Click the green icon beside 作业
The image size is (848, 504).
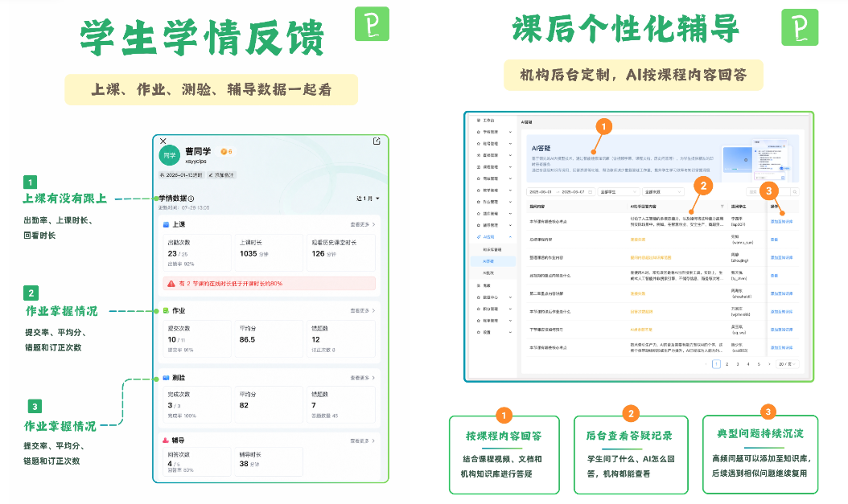[x=166, y=310]
